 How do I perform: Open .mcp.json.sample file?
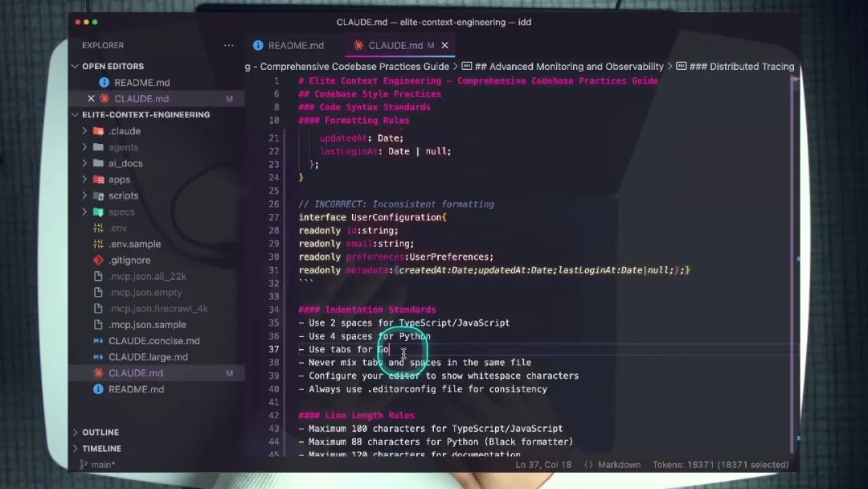click(x=147, y=324)
